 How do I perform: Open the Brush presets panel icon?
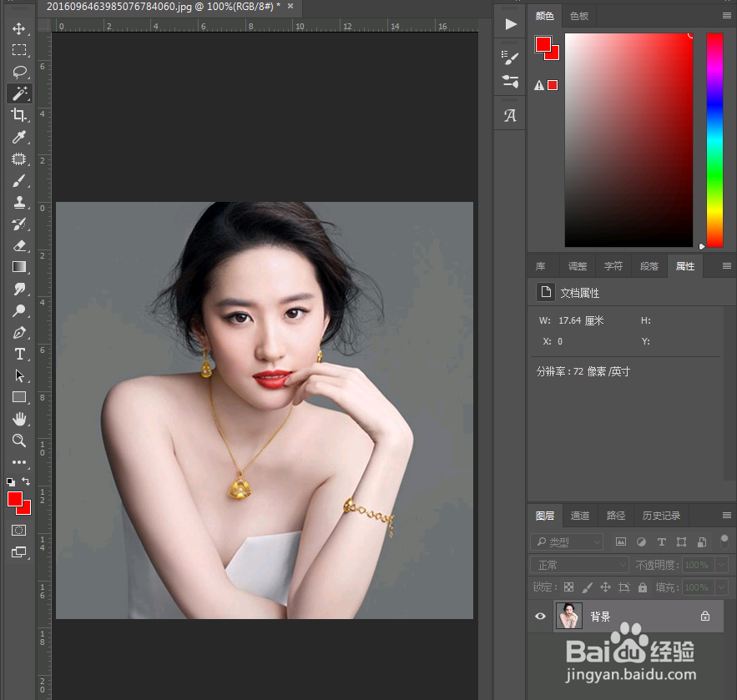coord(510,58)
